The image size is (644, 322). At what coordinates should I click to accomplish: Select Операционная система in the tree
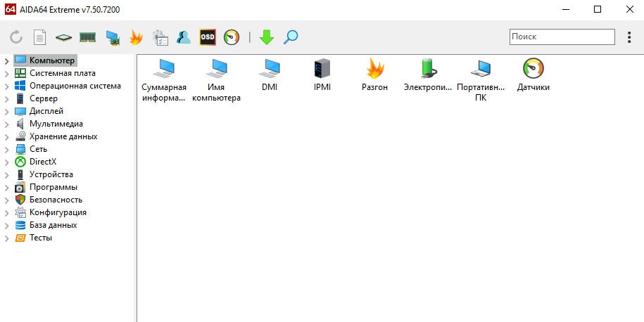click(75, 86)
